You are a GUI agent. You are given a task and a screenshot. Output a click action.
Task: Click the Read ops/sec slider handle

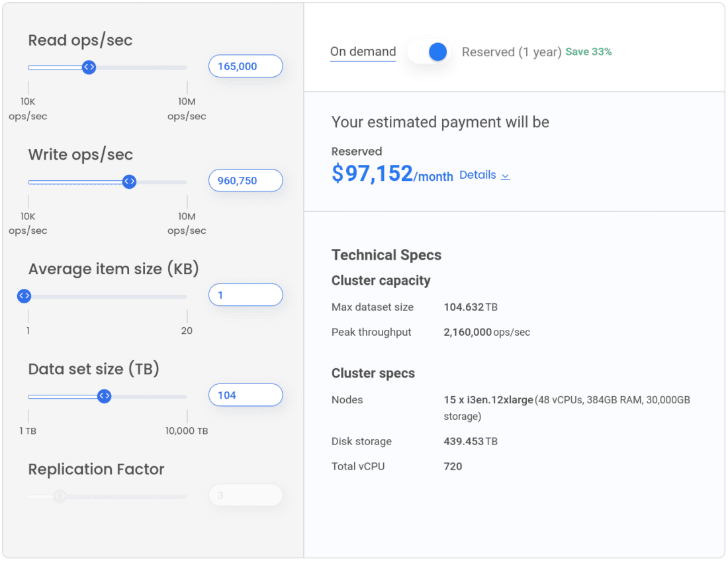(x=89, y=67)
